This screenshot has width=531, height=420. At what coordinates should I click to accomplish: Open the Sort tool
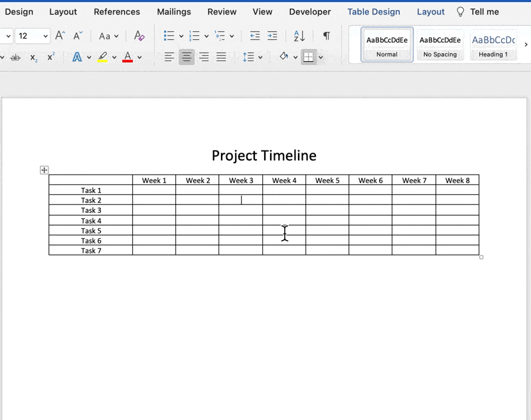[x=298, y=37]
